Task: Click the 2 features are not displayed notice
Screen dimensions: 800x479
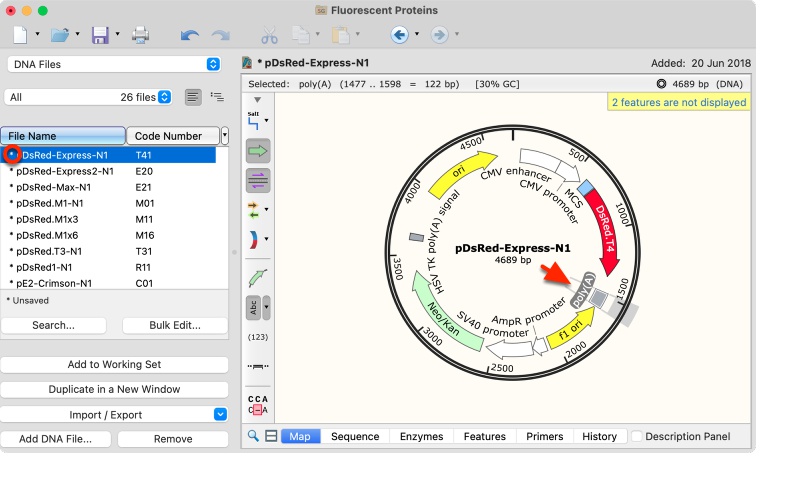Action: (x=679, y=102)
